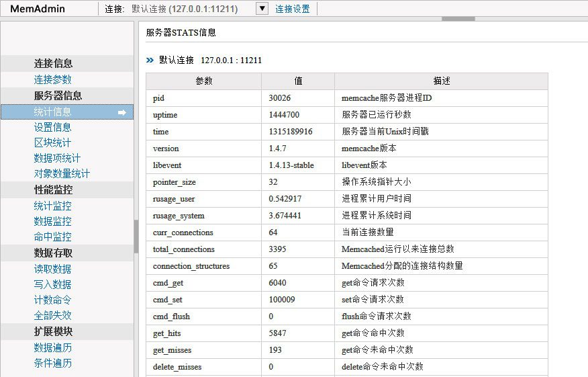
Task: Collapse the 服务器信息 section header
Action: 58,95
